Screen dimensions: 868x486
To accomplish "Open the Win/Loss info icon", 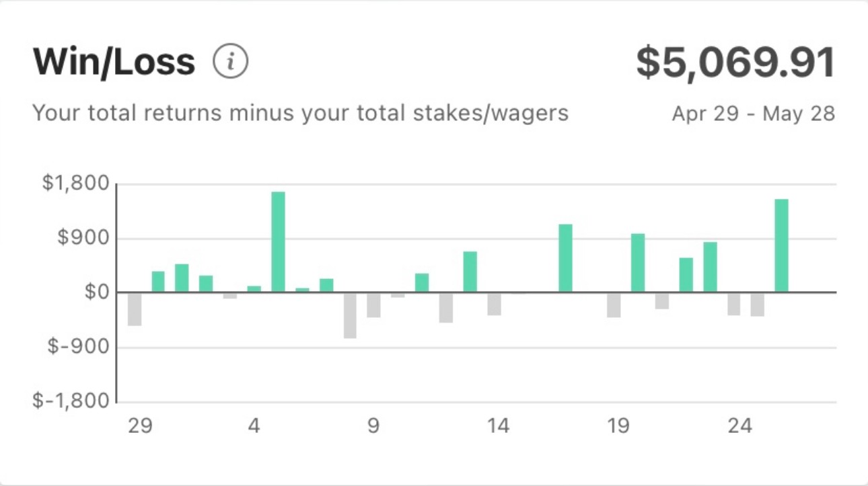I will (x=231, y=63).
